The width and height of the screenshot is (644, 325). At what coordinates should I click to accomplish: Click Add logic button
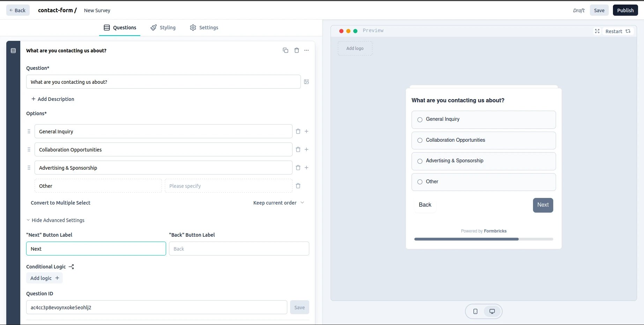click(45, 278)
